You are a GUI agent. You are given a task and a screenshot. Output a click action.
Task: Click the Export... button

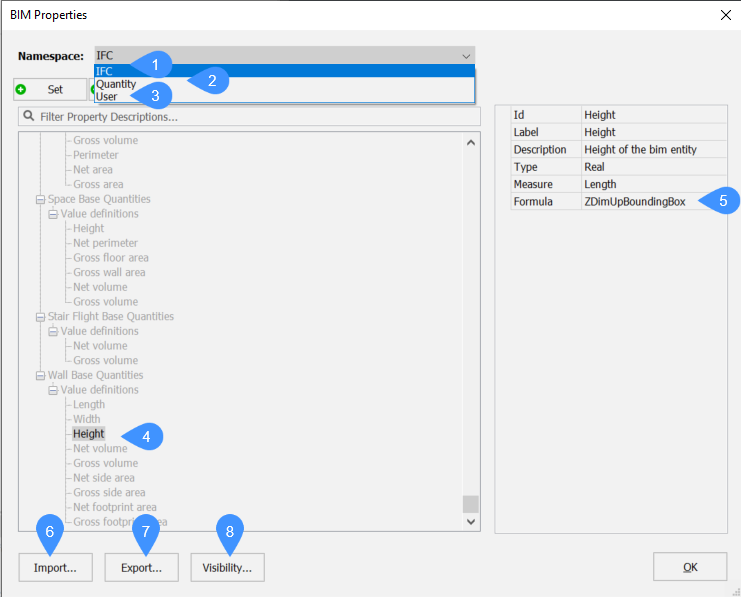(141, 567)
